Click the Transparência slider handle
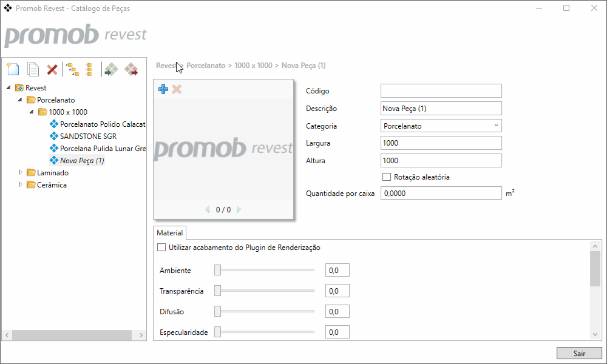Image resolution: width=607 pixels, height=364 pixels. (x=217, y=291)
